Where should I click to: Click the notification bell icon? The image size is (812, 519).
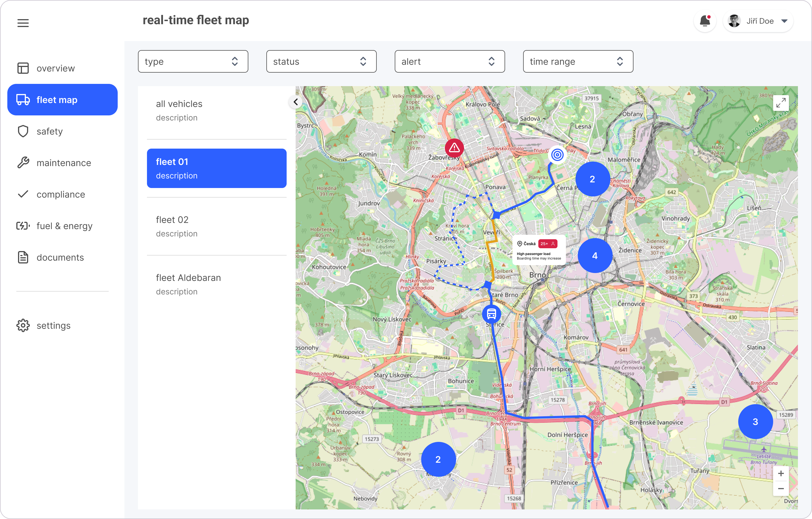pos(705,21)
